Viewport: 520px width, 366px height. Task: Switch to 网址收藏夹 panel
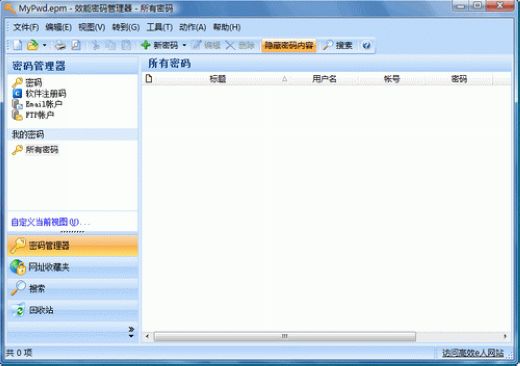[x=73, y=267]
